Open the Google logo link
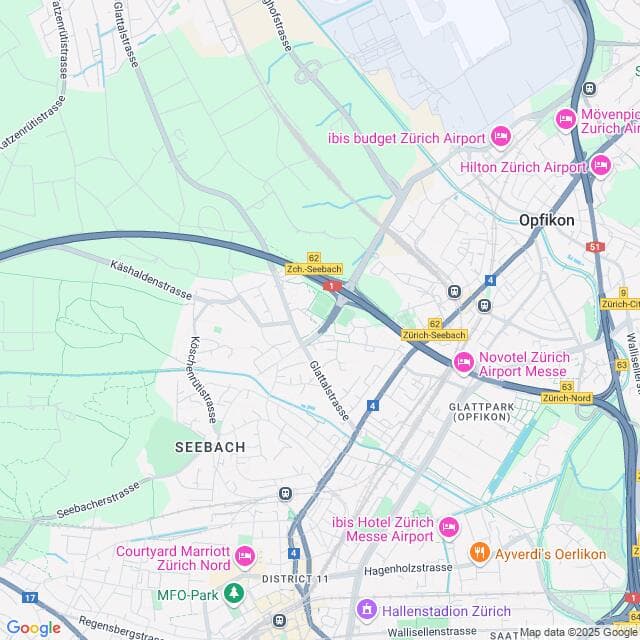The image size is (640, 640). pos(33,628)
